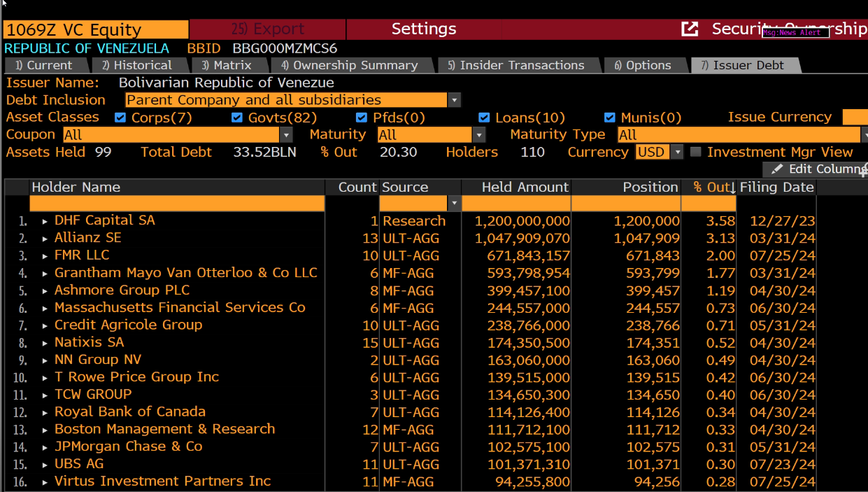Viewport: 868px width, 492px height.
Task: Sort by the Position column header
Action: coord(626,187)
